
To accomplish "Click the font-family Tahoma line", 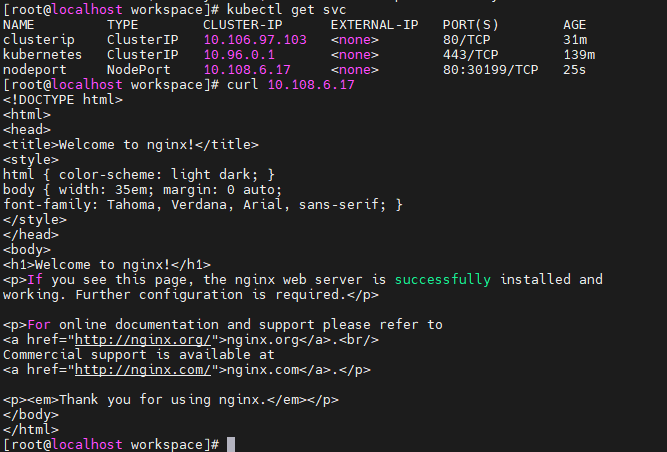I will (203, 205).
